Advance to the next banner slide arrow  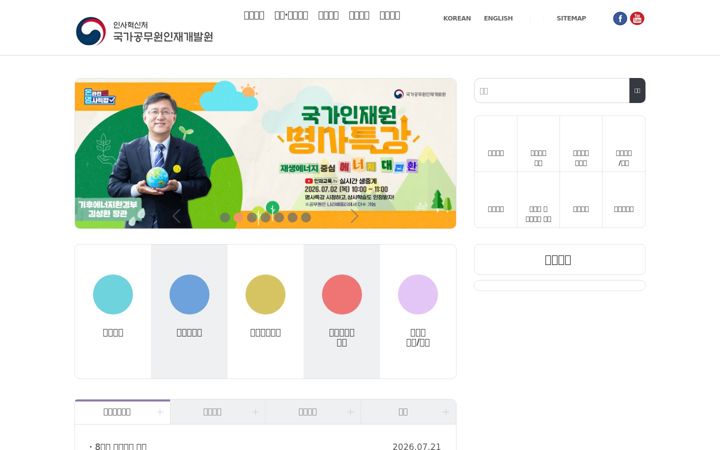pos(354,216)
